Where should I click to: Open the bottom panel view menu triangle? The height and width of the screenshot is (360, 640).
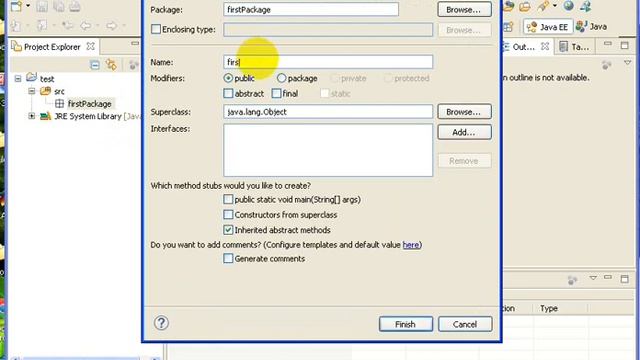tap(593, 278)
